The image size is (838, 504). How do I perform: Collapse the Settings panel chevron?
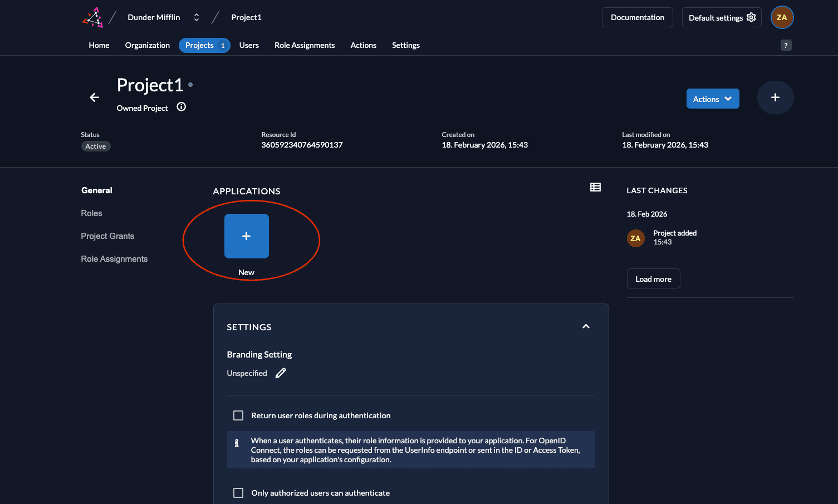click(586, 326)
